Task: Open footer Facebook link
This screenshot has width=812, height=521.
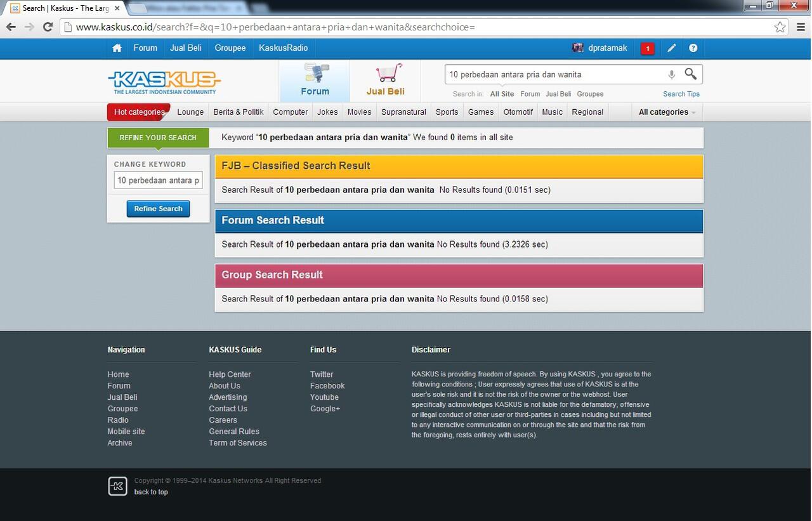Action: pyautogui.click(x=327, y=386)
